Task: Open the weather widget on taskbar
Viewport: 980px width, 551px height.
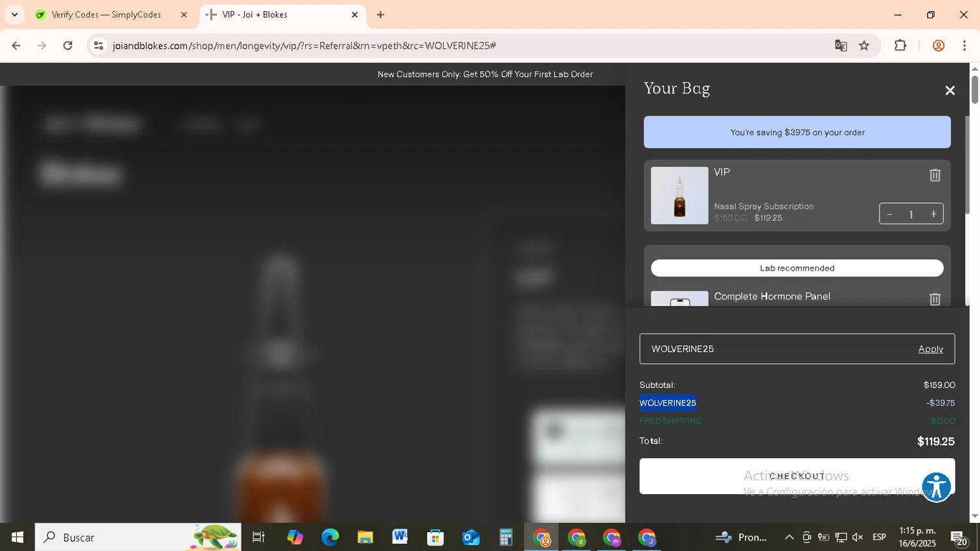Action: tap(742, 537)
